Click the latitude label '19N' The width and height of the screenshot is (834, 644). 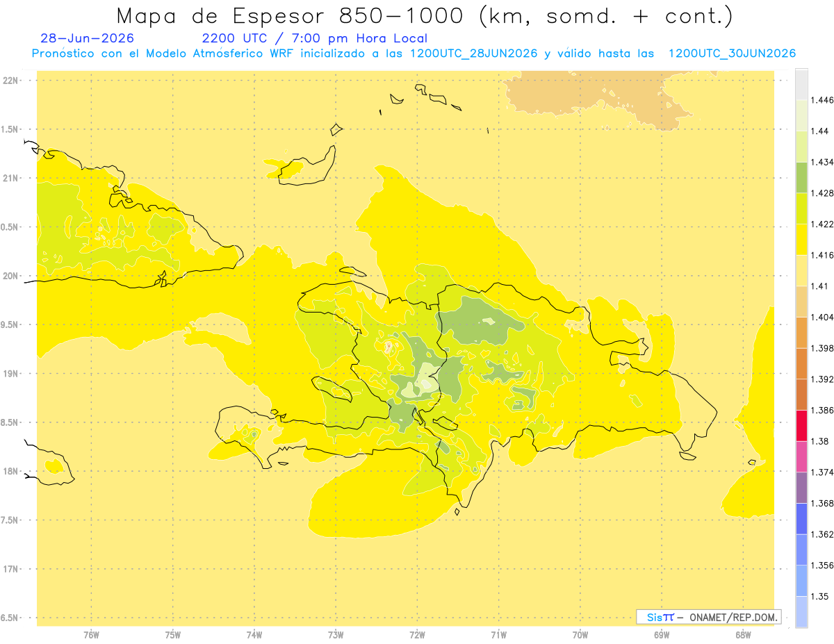(x=10, y=374)
